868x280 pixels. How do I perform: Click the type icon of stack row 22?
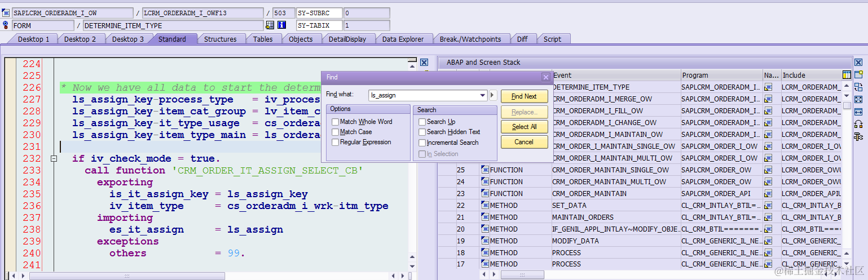(x=485, y=206)
